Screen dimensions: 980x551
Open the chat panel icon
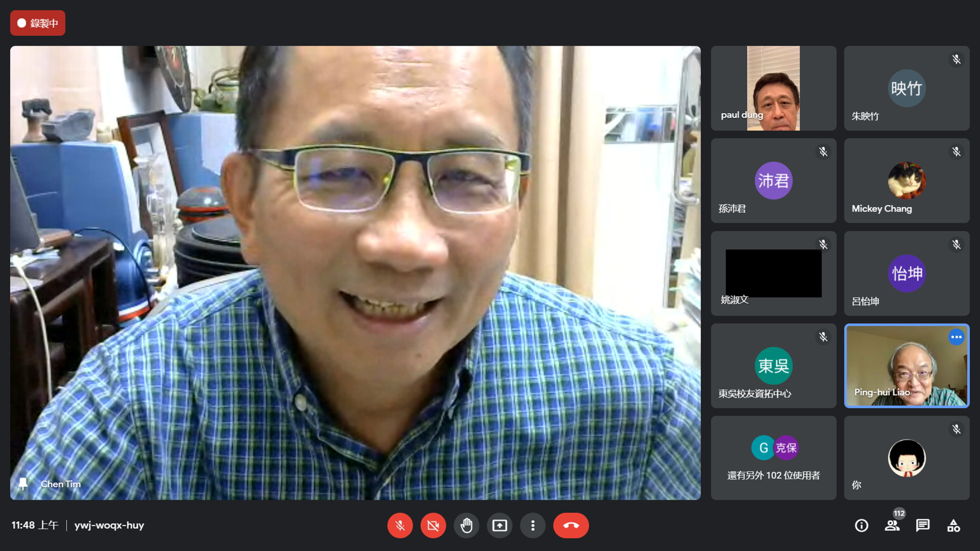[x=923, y=526]
